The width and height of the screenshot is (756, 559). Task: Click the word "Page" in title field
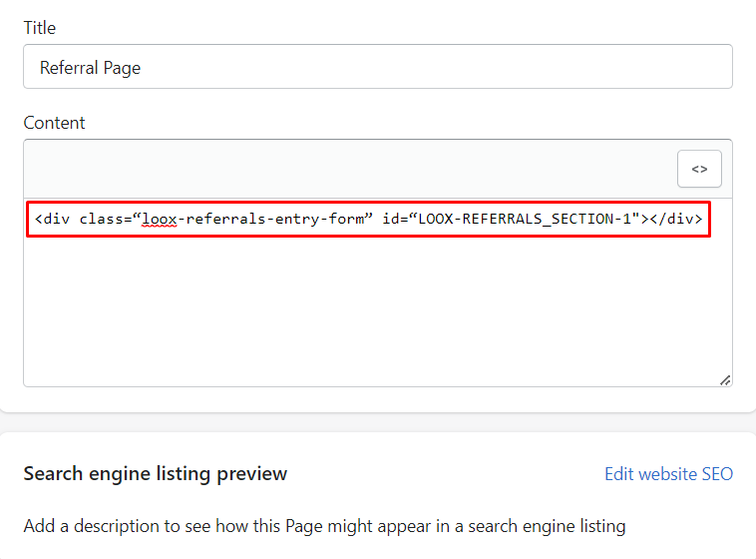(122, 68)
